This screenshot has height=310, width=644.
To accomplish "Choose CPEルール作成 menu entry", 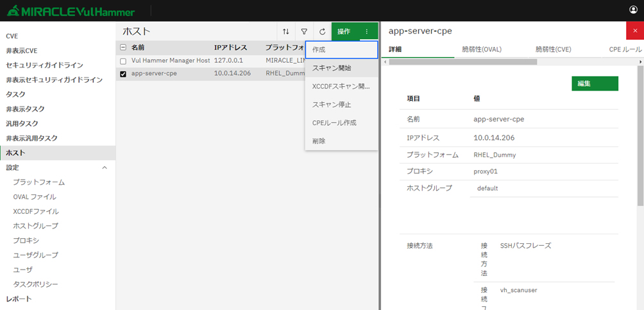I will [334, 123].
